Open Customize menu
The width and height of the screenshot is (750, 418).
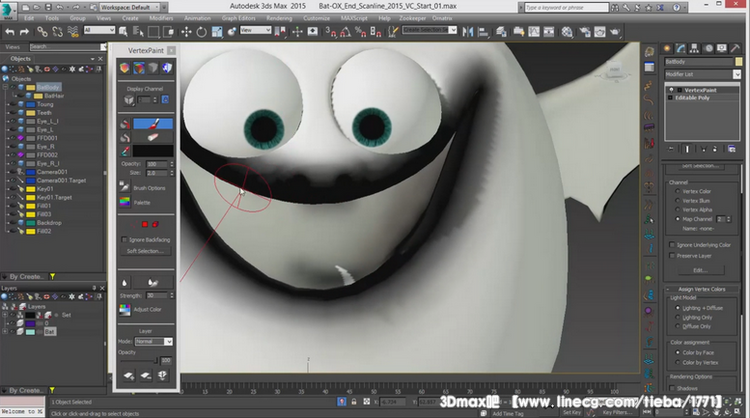[x=317, y=18]
